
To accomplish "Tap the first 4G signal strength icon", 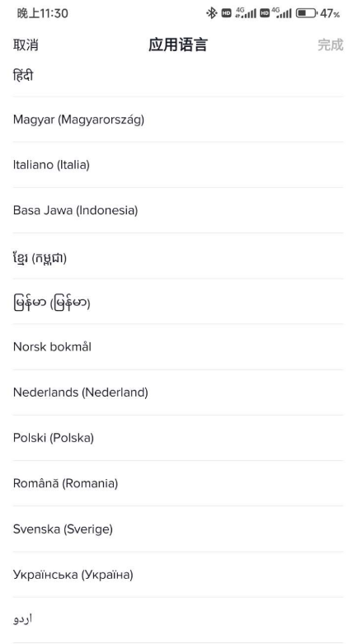I will point(246,13).
